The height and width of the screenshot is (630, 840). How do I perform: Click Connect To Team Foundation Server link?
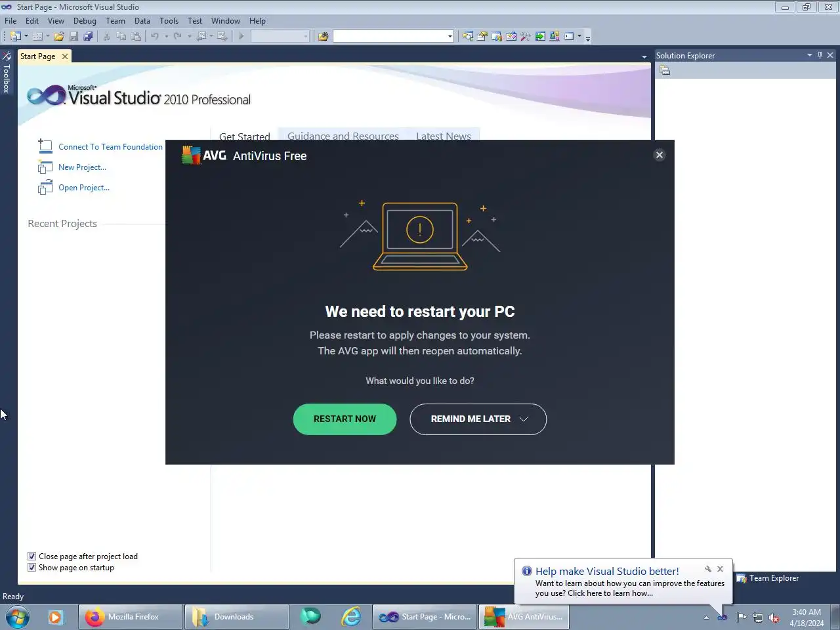110,147
